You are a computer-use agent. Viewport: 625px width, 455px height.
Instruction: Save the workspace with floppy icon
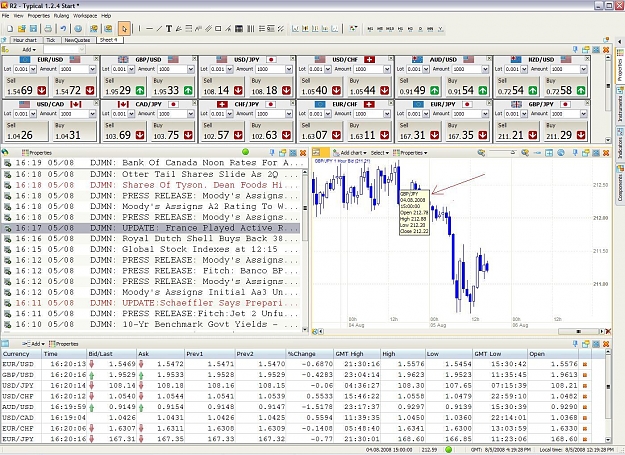click(33, 29)
